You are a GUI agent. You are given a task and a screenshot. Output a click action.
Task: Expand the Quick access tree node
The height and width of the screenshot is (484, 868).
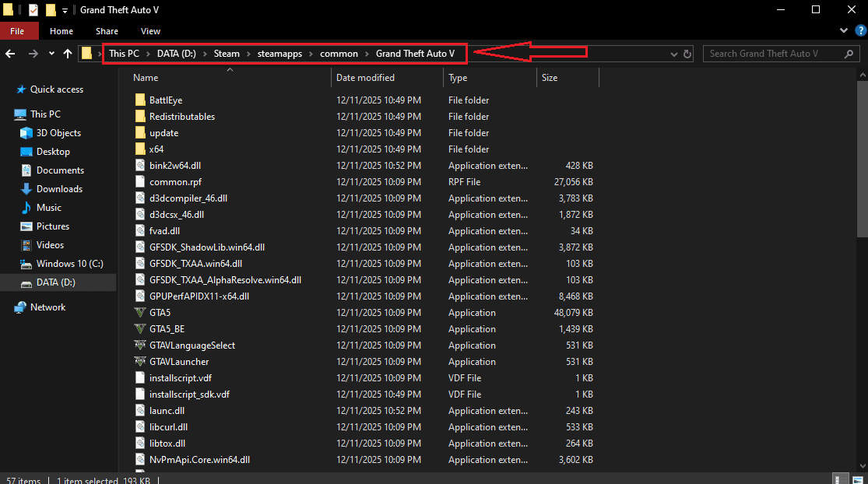pos(7,89)
